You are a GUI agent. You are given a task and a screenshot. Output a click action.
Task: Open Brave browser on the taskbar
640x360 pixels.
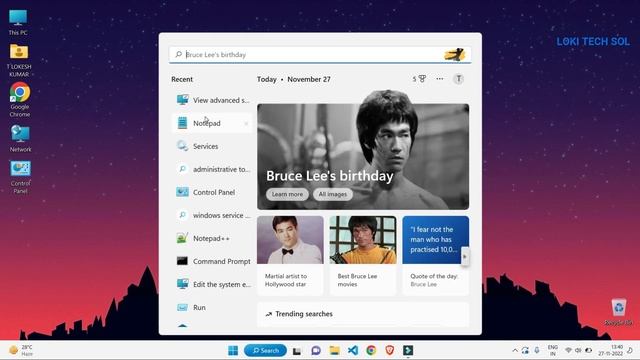click(x=389, y=350)
